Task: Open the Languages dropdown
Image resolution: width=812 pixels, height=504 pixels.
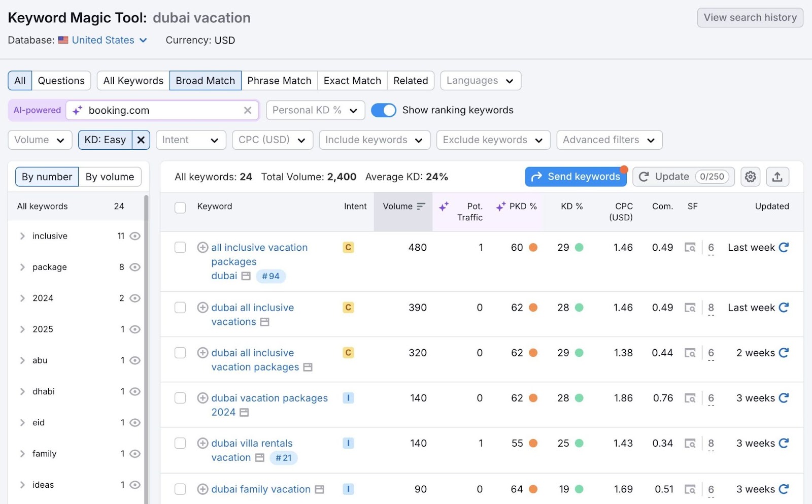Action: click(x=480, y=80)
